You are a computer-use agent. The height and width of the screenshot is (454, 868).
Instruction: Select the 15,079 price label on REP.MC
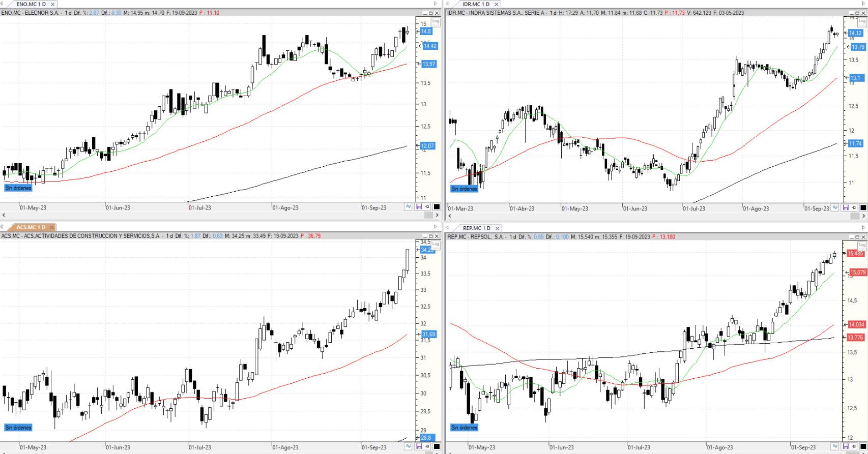point(858,273)
